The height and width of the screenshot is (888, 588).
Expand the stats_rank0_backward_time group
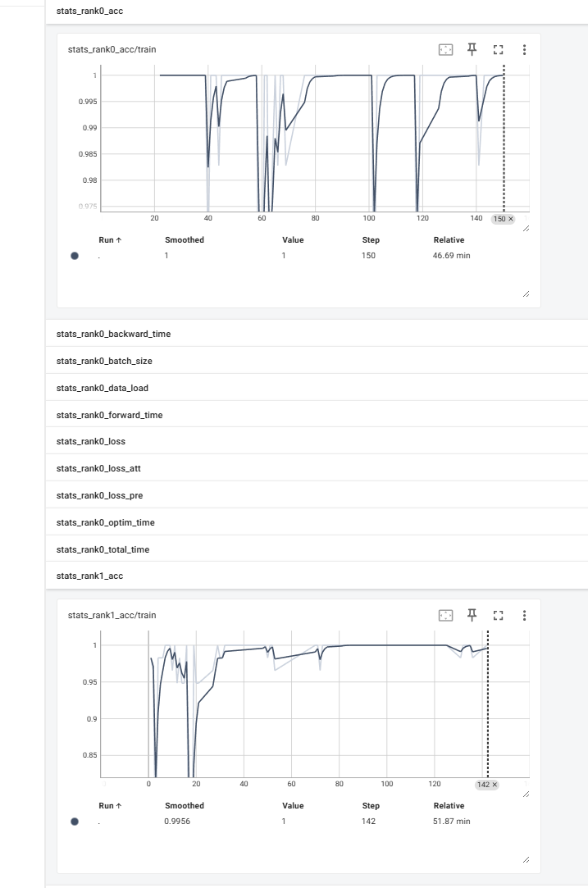pos(114,335)
